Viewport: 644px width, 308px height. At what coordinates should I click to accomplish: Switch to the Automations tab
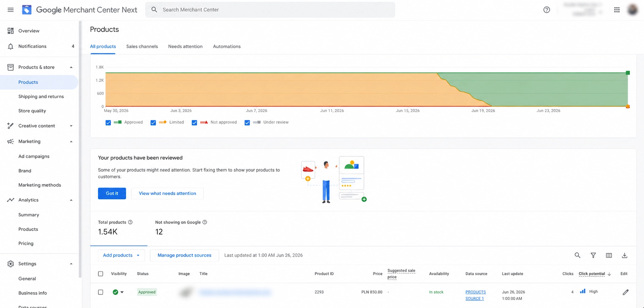tap(227, 47)
